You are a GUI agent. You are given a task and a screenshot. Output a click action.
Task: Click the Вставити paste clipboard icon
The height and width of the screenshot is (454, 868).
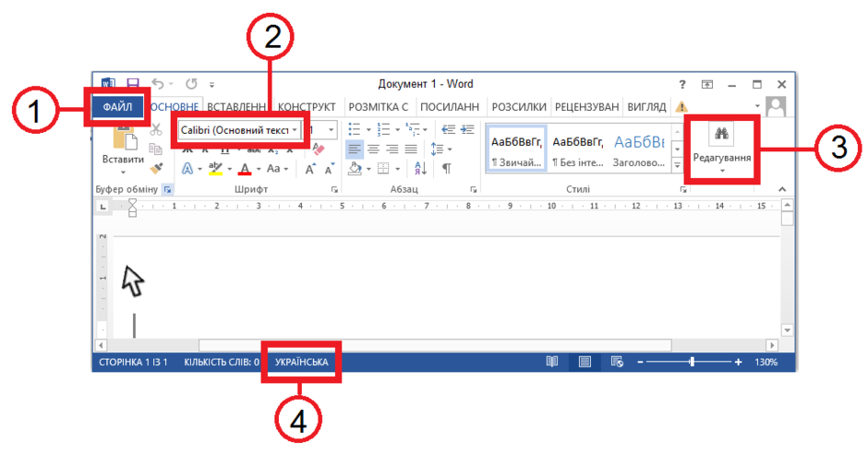coord(124,136)
